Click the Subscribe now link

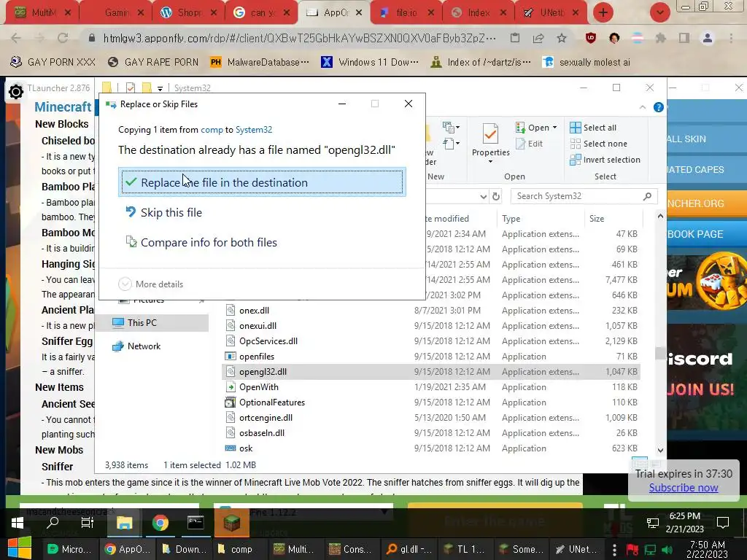683,488
